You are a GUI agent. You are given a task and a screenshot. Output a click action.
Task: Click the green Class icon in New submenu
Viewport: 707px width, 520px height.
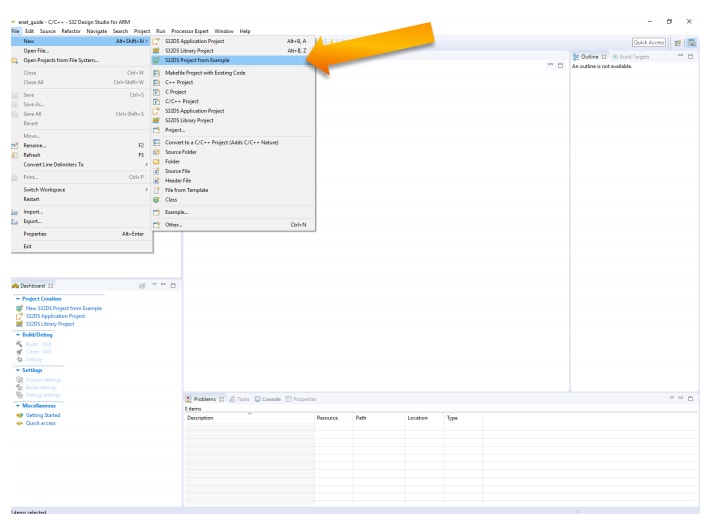(156, 199)
